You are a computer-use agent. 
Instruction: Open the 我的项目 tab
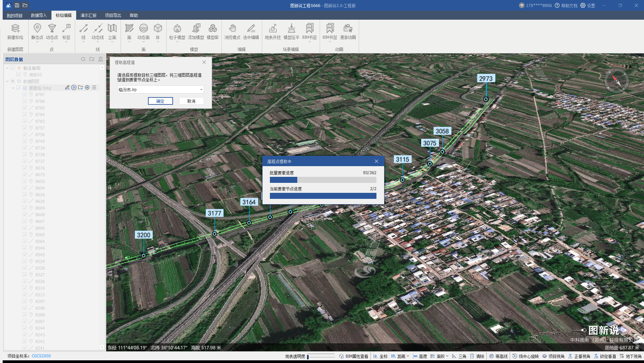[x=14, y=15]
